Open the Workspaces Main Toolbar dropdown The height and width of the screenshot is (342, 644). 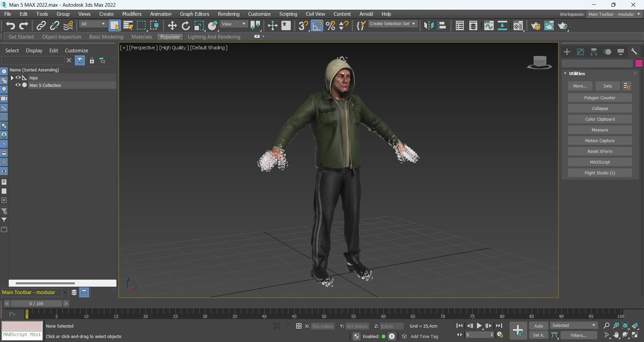click(x=614, y=14)
